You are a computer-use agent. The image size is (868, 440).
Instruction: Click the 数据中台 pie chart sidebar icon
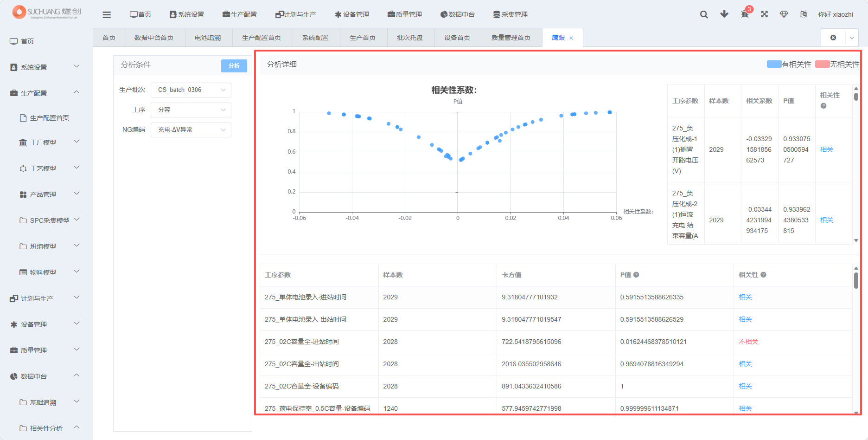(x=14, y=376)
